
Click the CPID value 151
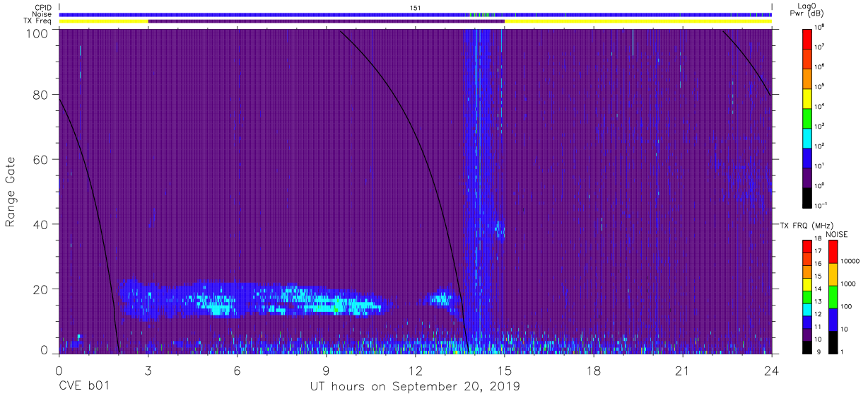[415, 8]
